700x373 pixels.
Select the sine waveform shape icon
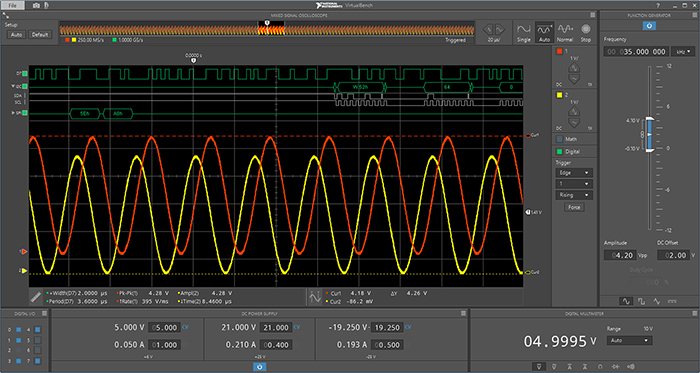[x=626, y=302]
